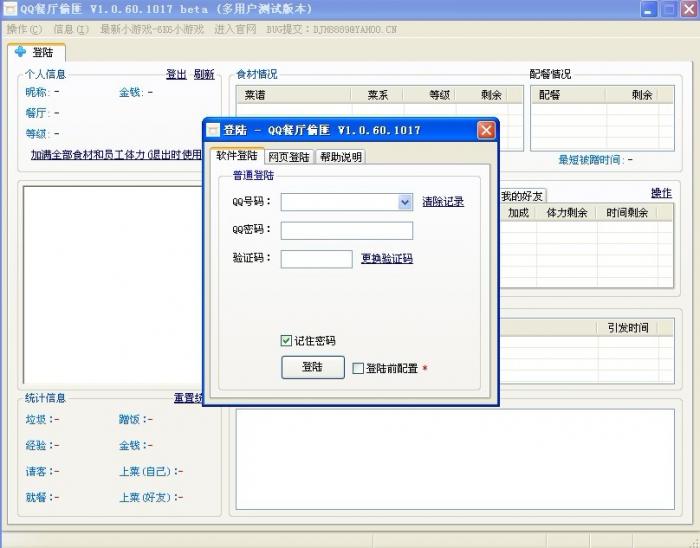Viewport: 700px width, 548px height.
Task: Click the 加成 column header
Action: (518, 213)
